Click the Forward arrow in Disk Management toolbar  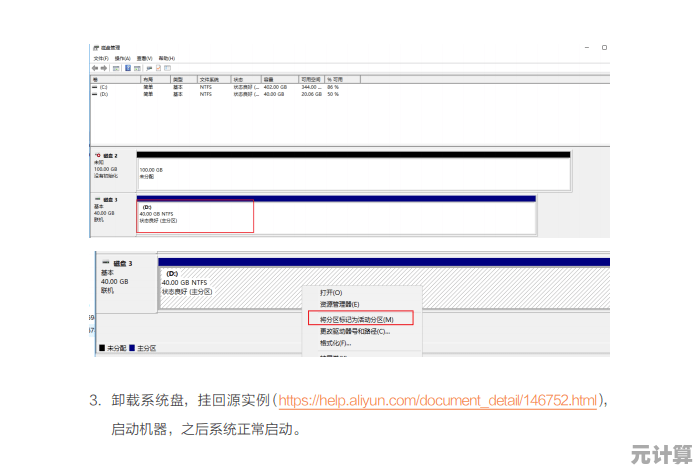(x=104, y=68)
